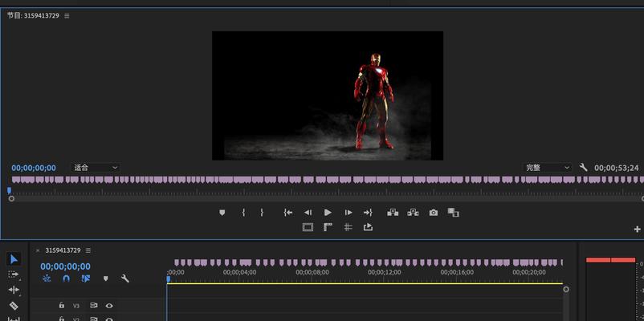Export frame with the camera icon
The image size is (644, 321).
[434, 213]
